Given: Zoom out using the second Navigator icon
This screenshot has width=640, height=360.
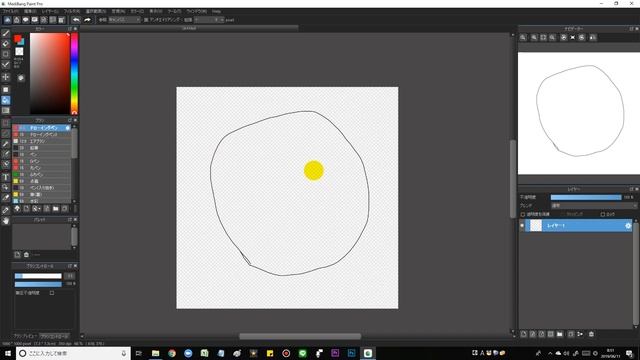Looking at the screenshot, I should (x=534, y=38).
